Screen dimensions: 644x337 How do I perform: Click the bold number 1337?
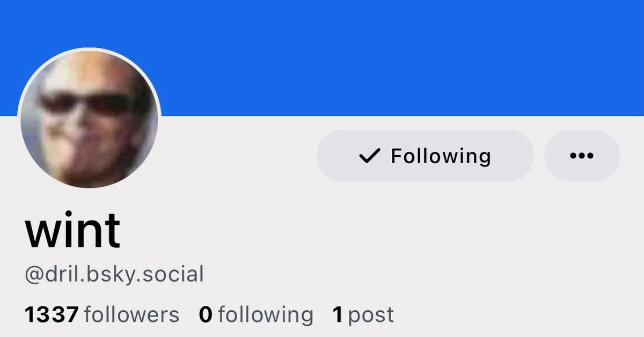(x=52, y=314)
